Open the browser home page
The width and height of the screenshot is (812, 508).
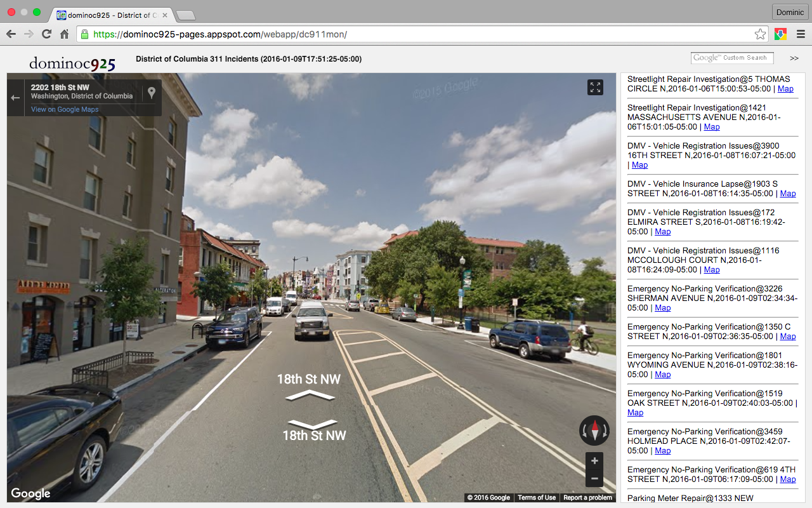[64, 34]
